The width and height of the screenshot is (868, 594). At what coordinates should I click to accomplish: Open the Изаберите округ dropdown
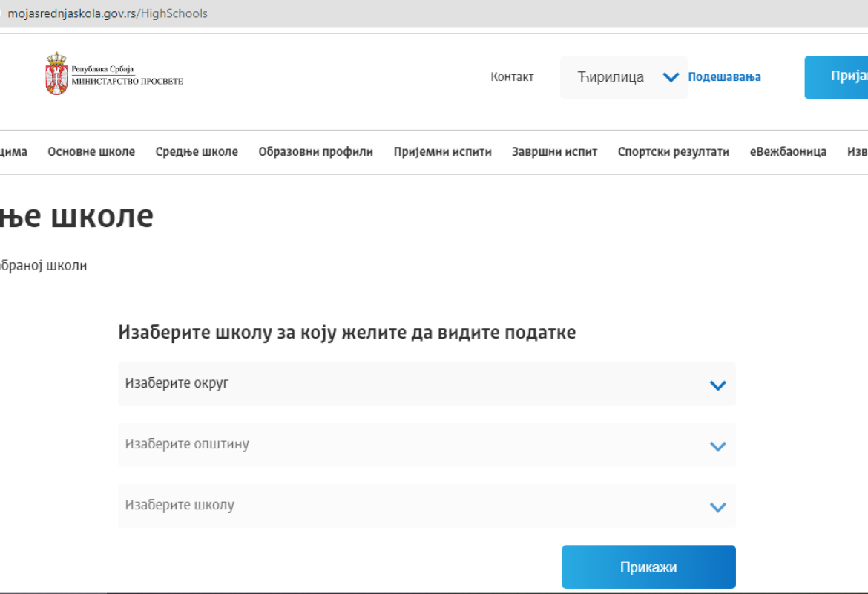(427, 385)
